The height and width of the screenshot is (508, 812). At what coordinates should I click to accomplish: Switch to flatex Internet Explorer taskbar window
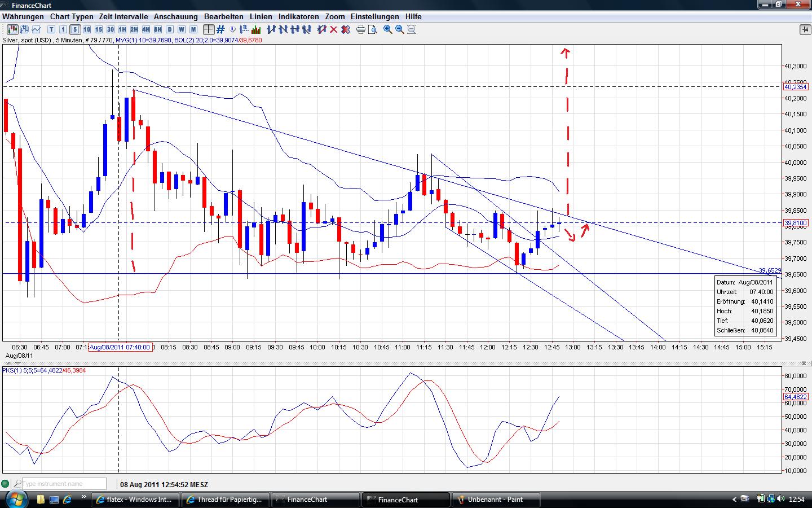pyautogui.click(x=135, y=500)
